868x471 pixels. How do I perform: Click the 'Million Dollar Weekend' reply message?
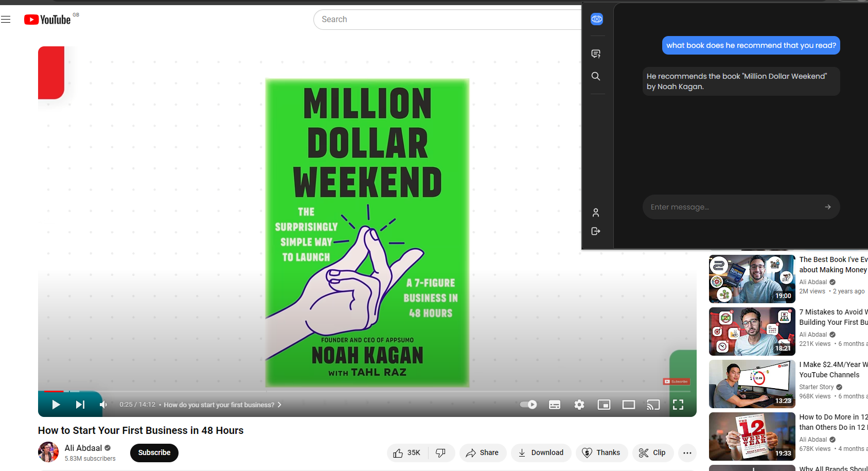[x=741, y=81]
